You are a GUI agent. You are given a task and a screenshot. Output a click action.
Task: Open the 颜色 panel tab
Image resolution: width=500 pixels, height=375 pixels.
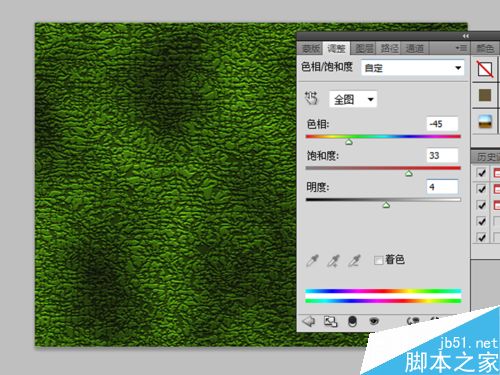tap(485, 49)
